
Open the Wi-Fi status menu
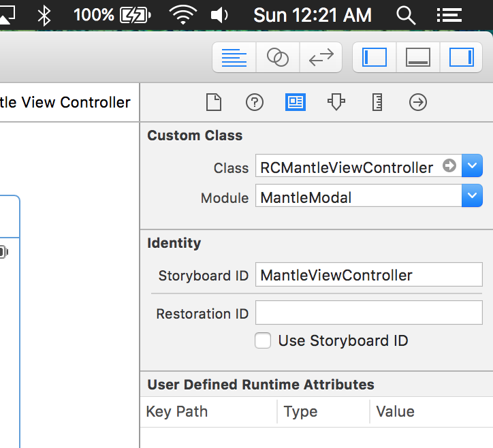click(x=182, y=15)
